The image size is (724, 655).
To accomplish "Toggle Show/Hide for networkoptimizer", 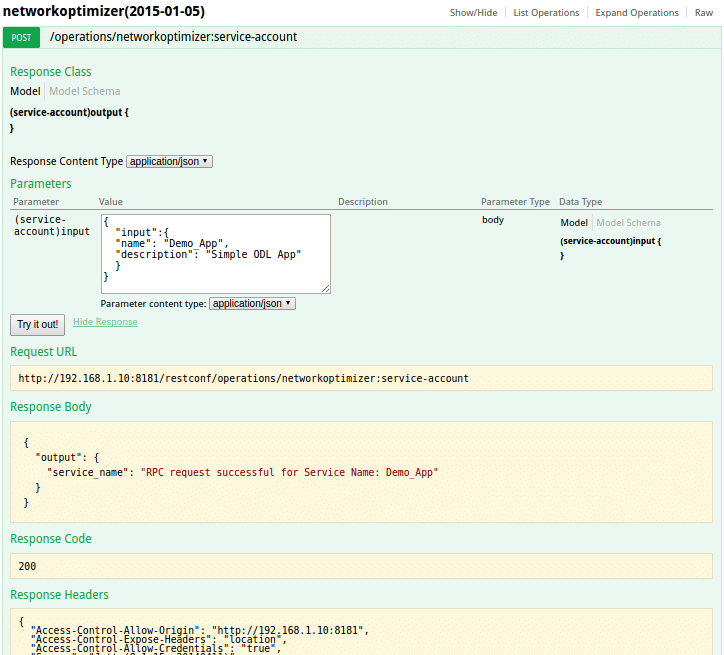I will (473, 13).
